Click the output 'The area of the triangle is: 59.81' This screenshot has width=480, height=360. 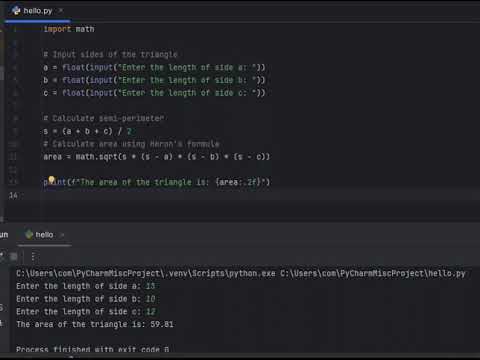point(95,324)
